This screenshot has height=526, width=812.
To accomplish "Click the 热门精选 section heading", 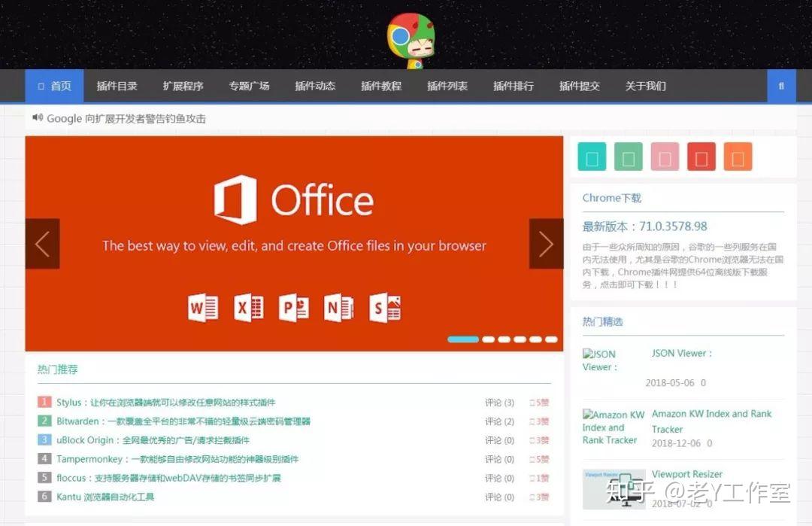I will point(602,322).
